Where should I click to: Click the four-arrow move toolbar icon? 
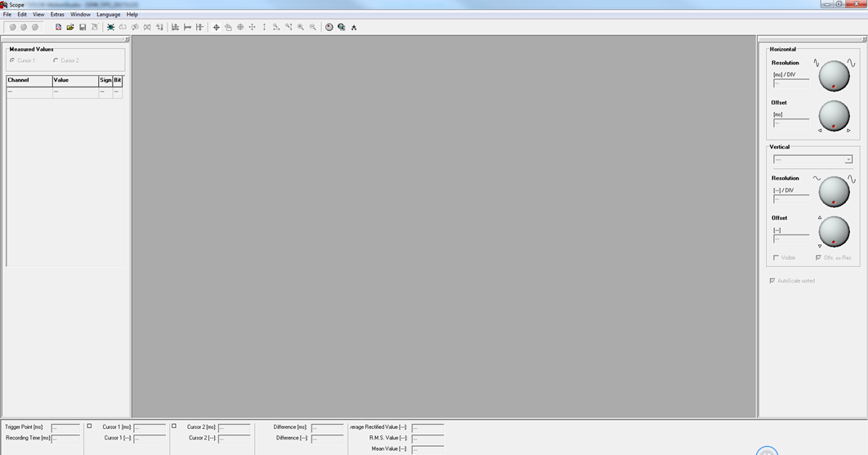click(x=252, y=27)
